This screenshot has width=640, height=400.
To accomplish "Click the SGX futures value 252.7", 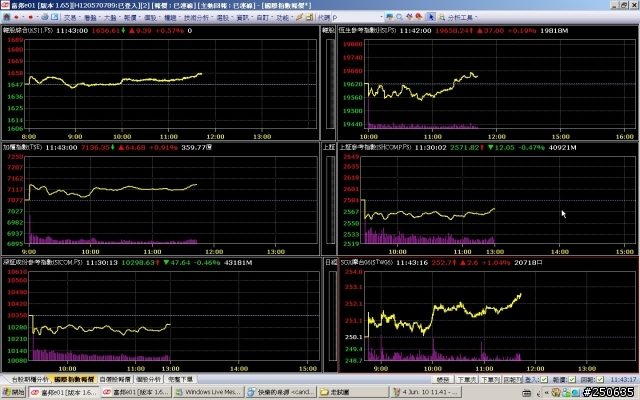I will pyautogui.click(x=441, y=262).
